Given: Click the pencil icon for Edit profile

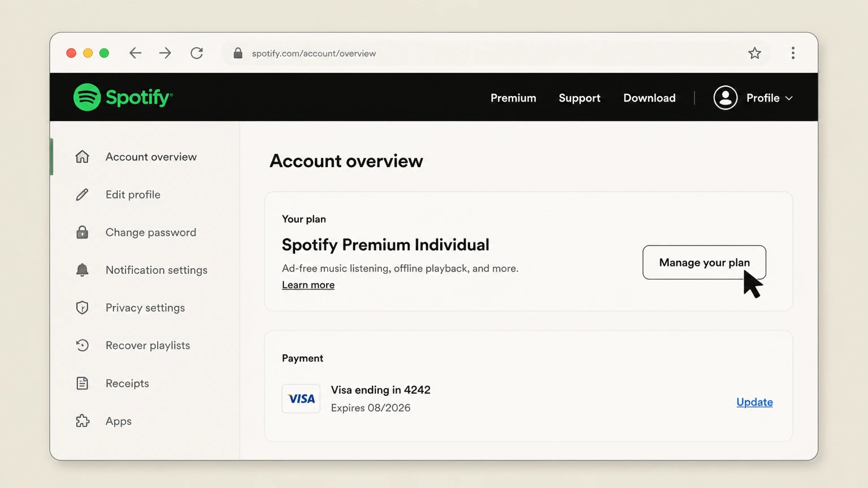Looking at the screenshot, I should coord(83,194).
